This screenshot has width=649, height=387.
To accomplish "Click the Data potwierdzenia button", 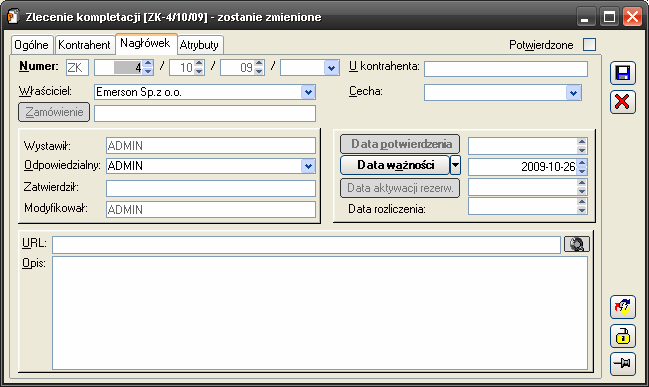I will (400, 144).
